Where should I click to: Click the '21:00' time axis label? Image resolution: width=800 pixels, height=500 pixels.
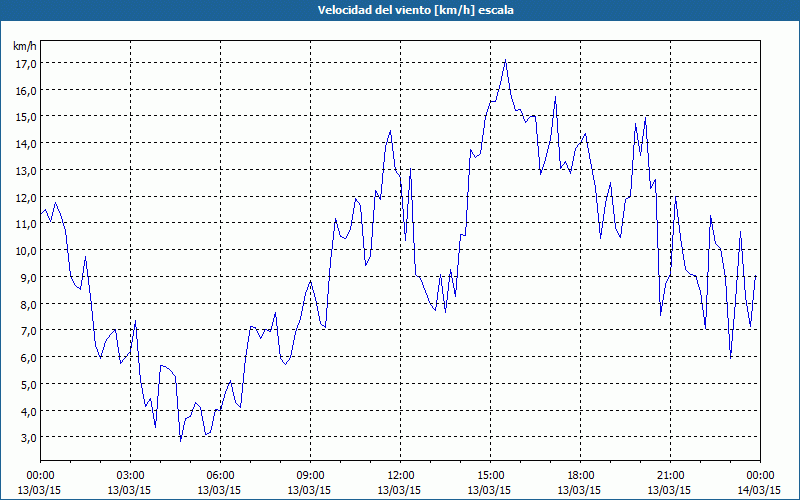pyautogui.click(x=670, y=476)
